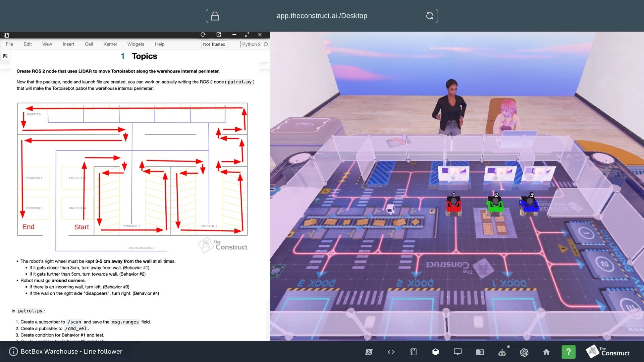Open the desktop monitor icon
The height and width of the screenshot is (362, 644).
coord(458,352)
